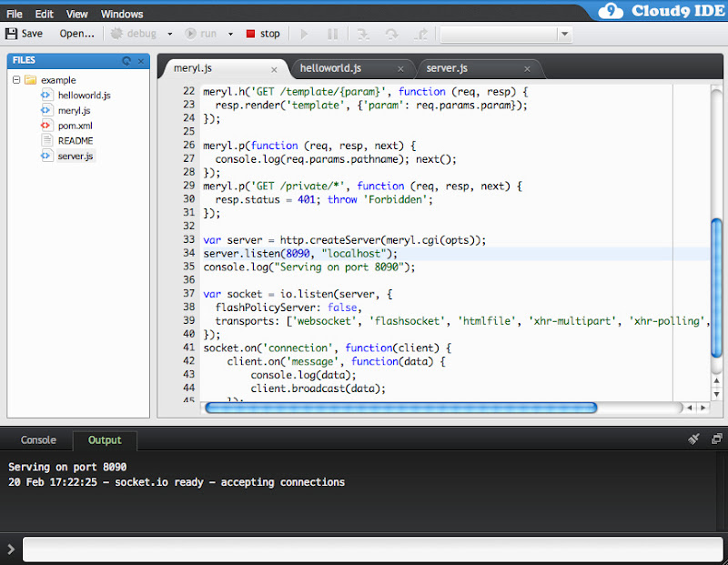Refresh the FILES panel
Image resolution: width=728 pixels, height=565 pixels.
coord(126,61)
